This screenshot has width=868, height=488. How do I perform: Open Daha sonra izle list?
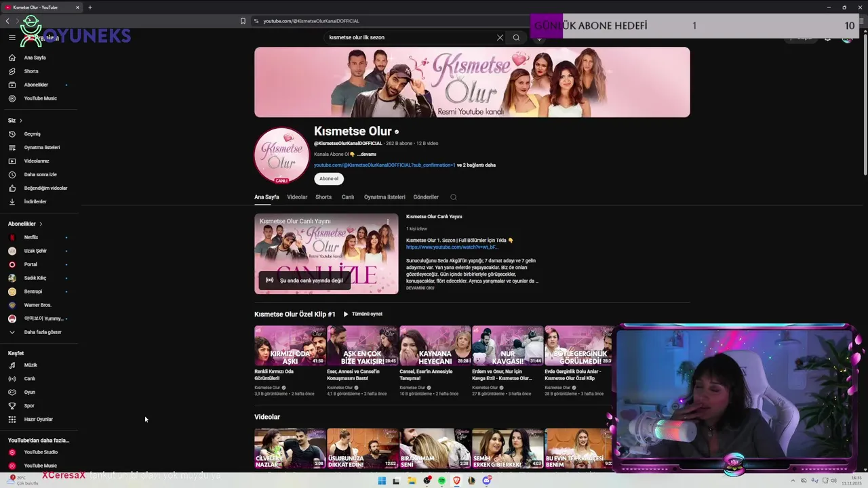coord(39,175)
